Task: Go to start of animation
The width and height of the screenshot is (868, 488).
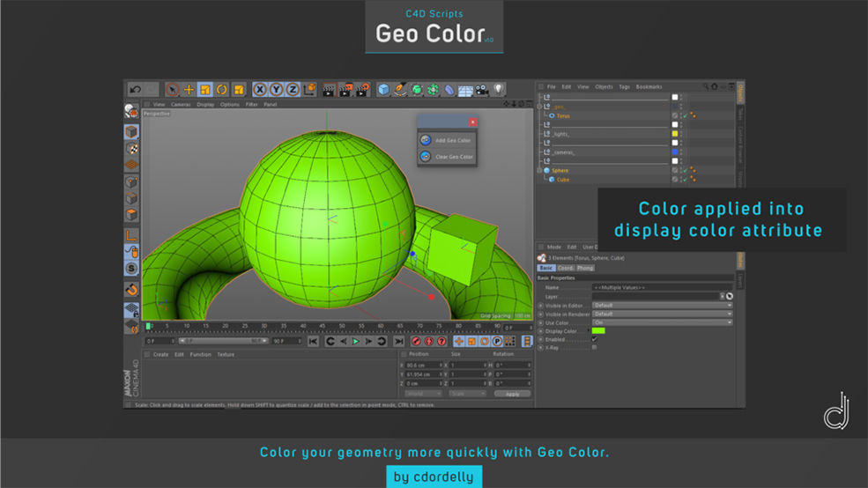Action: 313,342
